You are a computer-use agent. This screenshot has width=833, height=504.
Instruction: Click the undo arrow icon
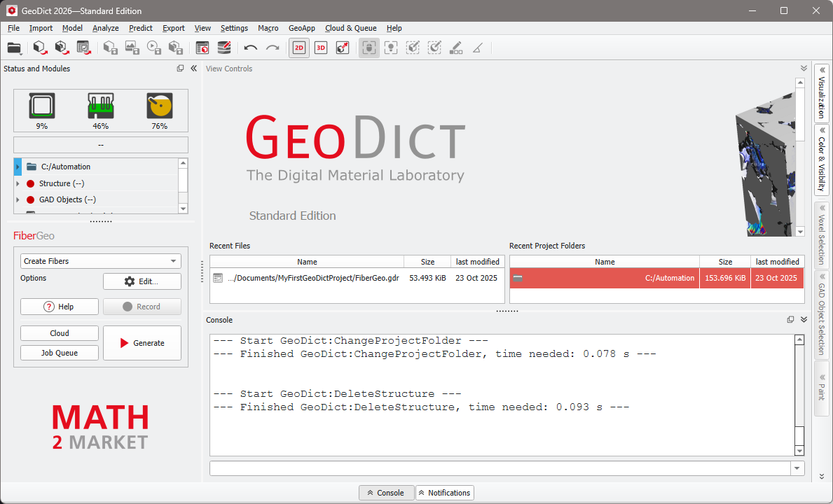[x=251, y=48]
